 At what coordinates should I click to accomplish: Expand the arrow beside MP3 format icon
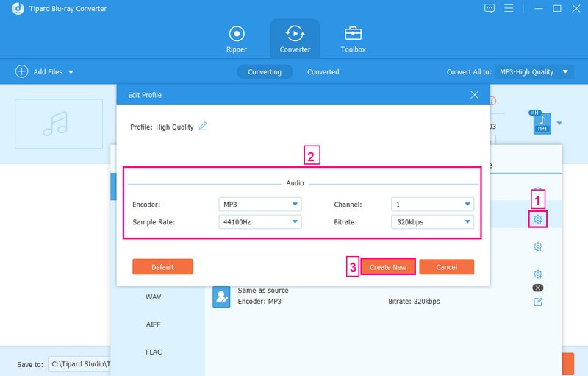(x=559, y=123)
